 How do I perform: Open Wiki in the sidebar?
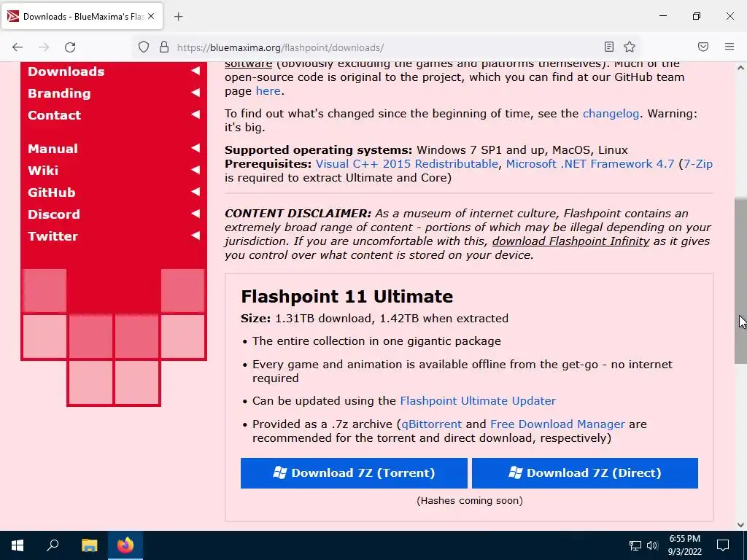(43, 171)
